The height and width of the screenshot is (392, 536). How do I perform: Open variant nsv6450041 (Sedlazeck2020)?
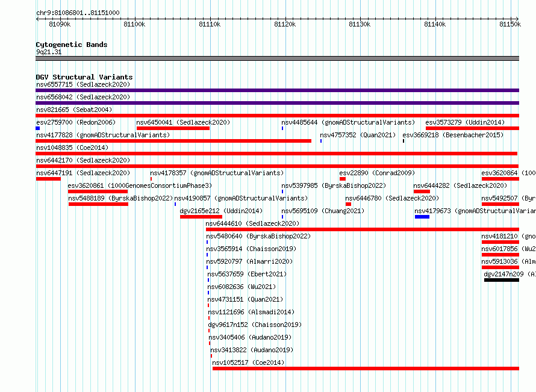183,122
